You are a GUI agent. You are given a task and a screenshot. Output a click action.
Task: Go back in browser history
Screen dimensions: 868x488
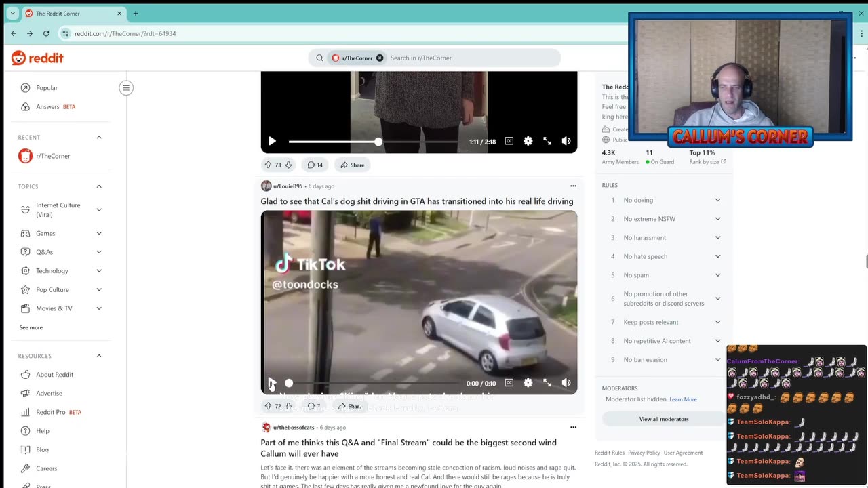pyautogui.click(x=14, y=33)
